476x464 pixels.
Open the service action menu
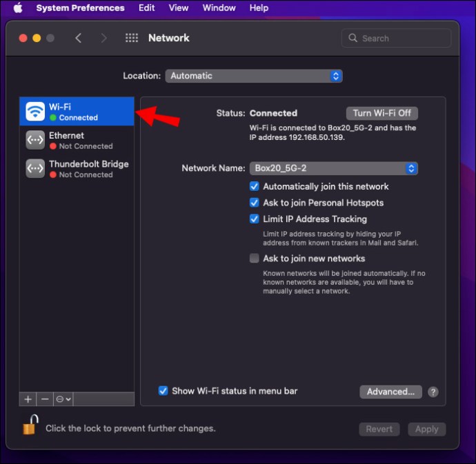[63, 399]
